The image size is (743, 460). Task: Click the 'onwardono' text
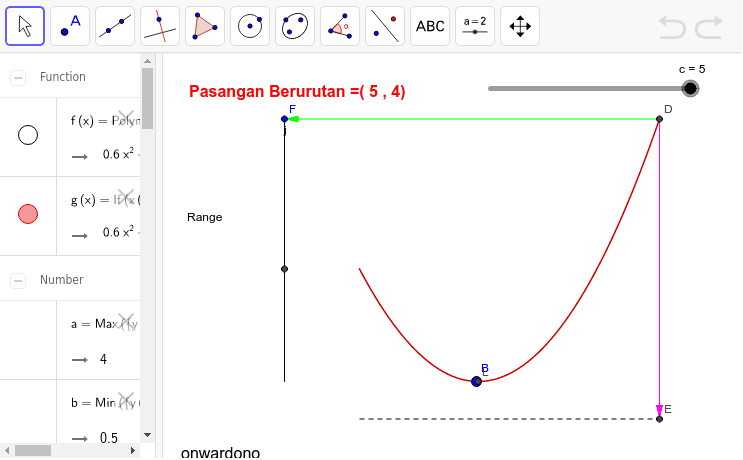pos(220,453)
